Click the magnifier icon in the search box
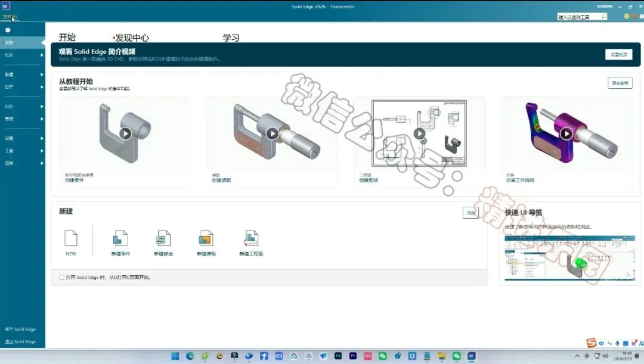 [603, 17]
